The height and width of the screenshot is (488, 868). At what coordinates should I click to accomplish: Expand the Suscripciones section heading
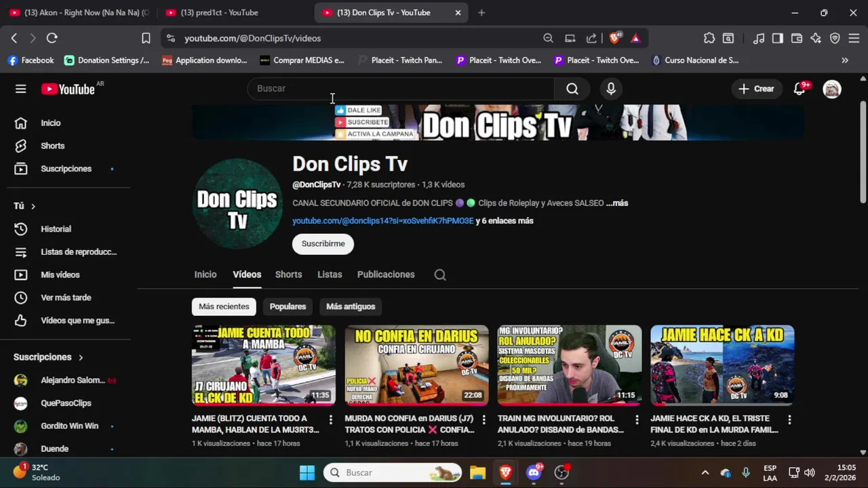[48, 357]
